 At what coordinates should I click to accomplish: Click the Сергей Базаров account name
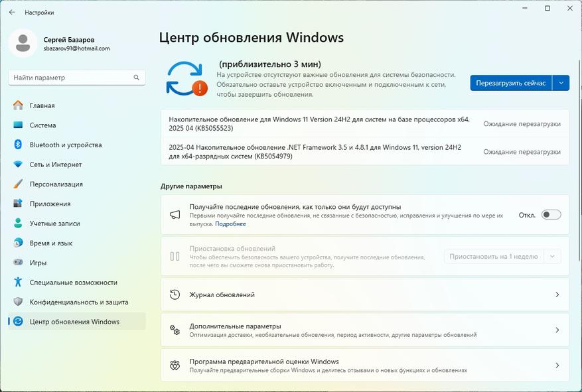(x=68, y=40)
